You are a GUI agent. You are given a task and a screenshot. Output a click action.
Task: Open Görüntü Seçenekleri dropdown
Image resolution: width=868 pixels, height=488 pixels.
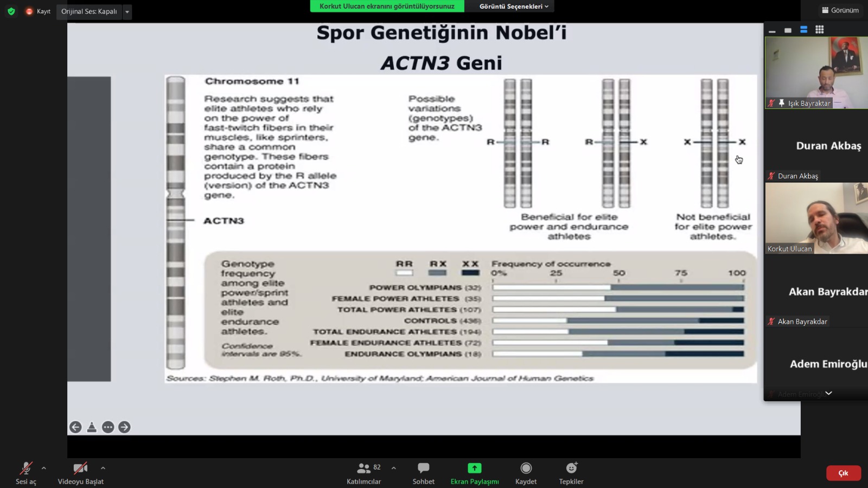[x=513, y=7]
